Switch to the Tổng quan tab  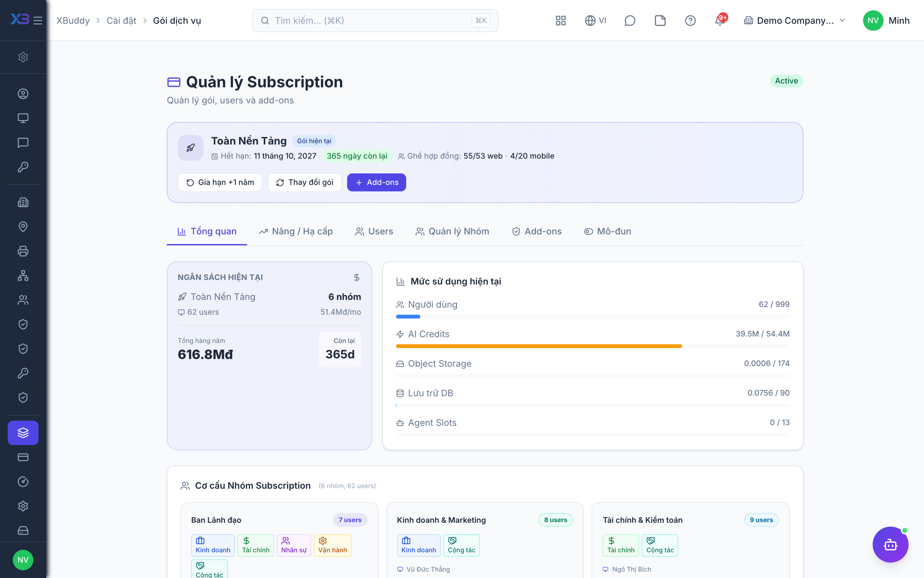point(207,231)
